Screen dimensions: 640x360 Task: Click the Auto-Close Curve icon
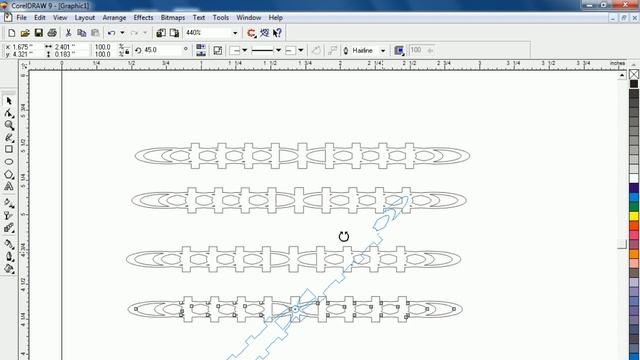pos(316,50)
